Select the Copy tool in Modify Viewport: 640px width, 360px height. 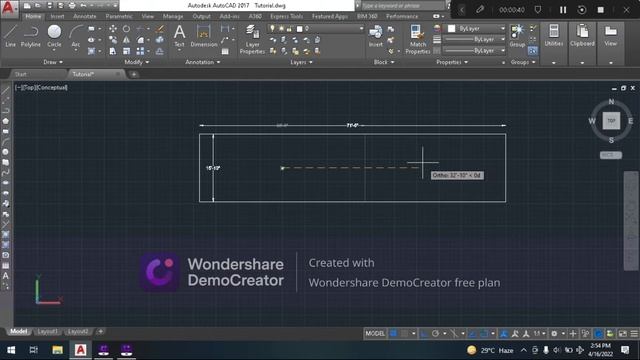pos(113,40)
